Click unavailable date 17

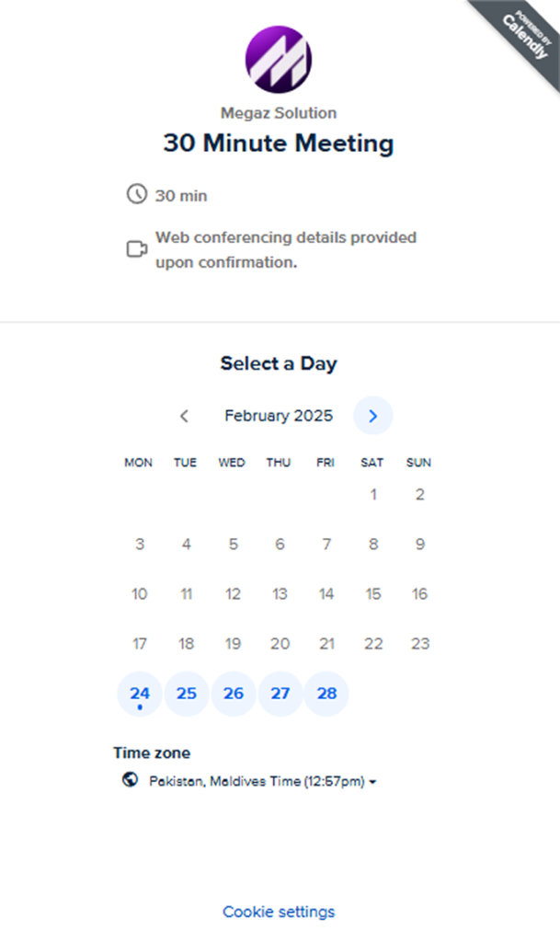coord(140,644)
